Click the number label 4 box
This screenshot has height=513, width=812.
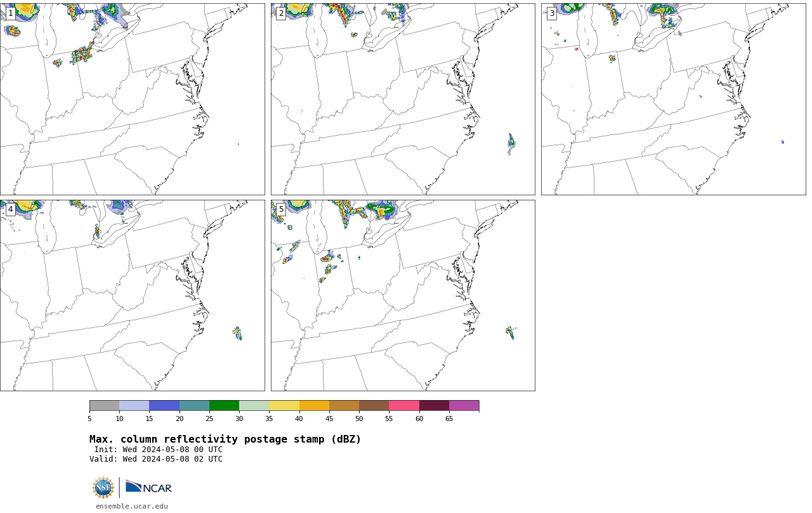coord(10,209)
